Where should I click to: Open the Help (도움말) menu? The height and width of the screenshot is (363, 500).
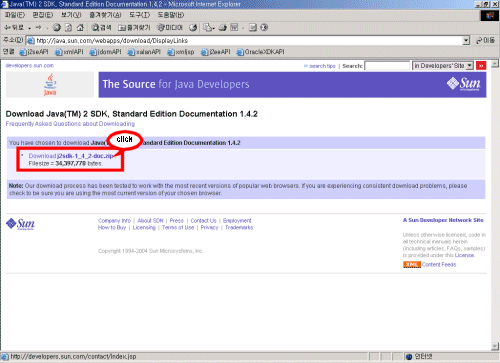click(171, 15)
